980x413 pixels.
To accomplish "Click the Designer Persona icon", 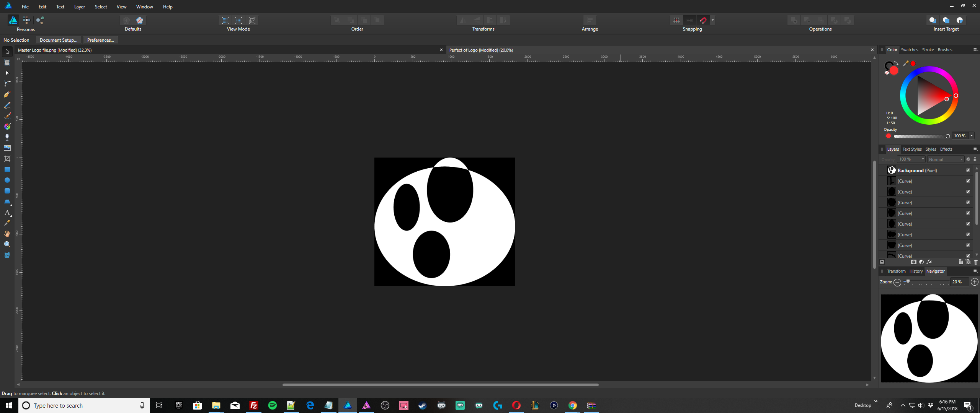I will (13, 20).
